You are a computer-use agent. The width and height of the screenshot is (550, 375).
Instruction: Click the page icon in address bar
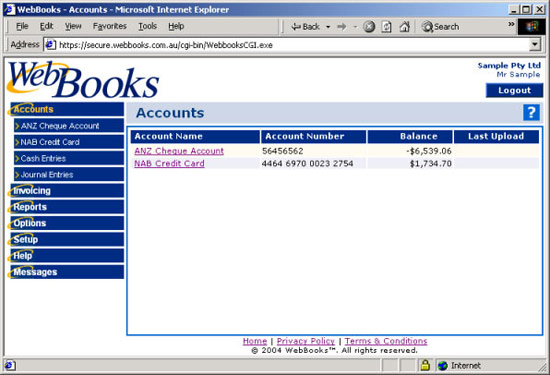point(51,45)
